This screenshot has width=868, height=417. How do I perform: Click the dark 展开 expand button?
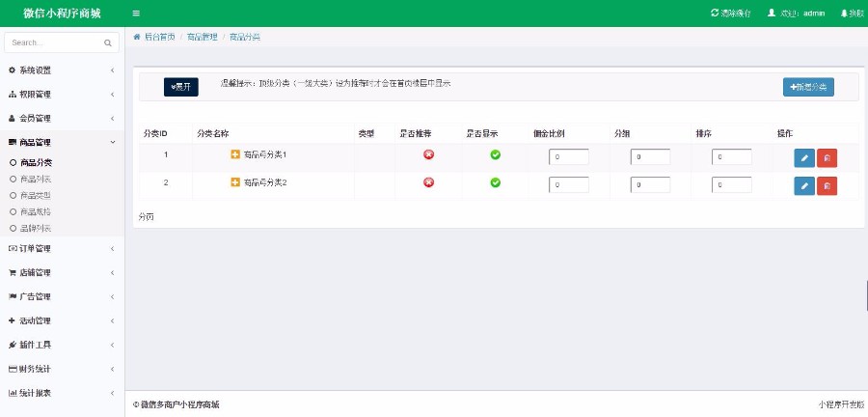[x=181, y=87]
